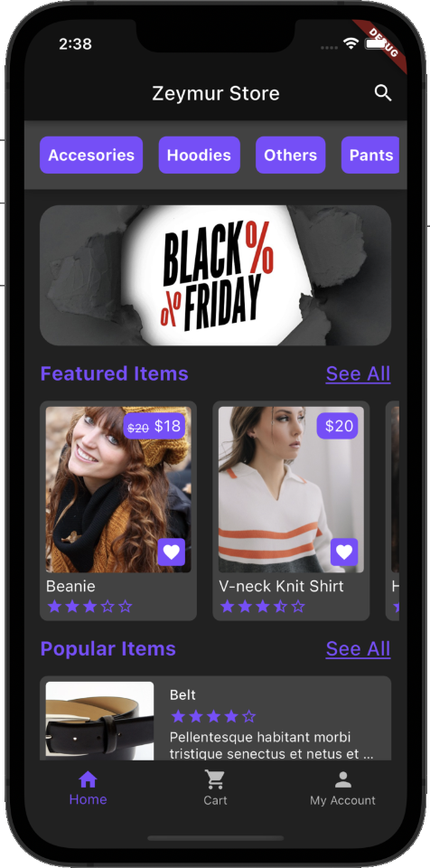Click the Beanie $18 price badge
The image size is (430, 868).
(154, 426)
